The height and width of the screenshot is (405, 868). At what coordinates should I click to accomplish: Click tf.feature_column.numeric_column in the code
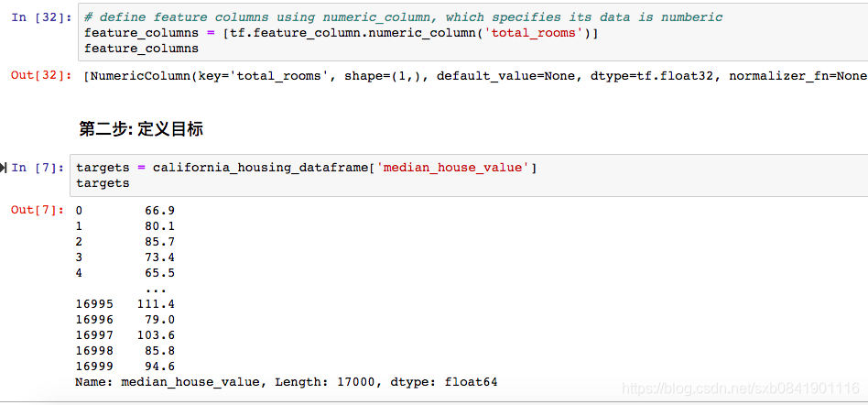[x=353, y=33]
